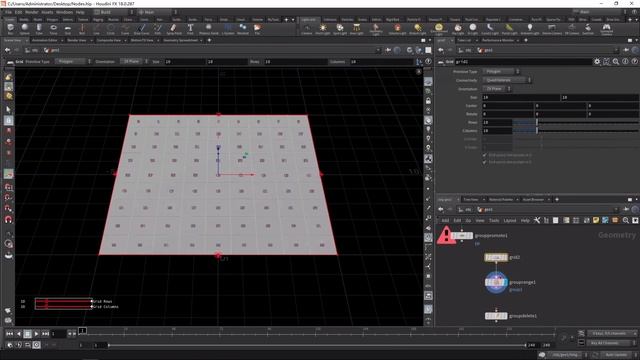Open Orientation dropdown in viewport toolbar
640x360 pixels.
[134, 61]
